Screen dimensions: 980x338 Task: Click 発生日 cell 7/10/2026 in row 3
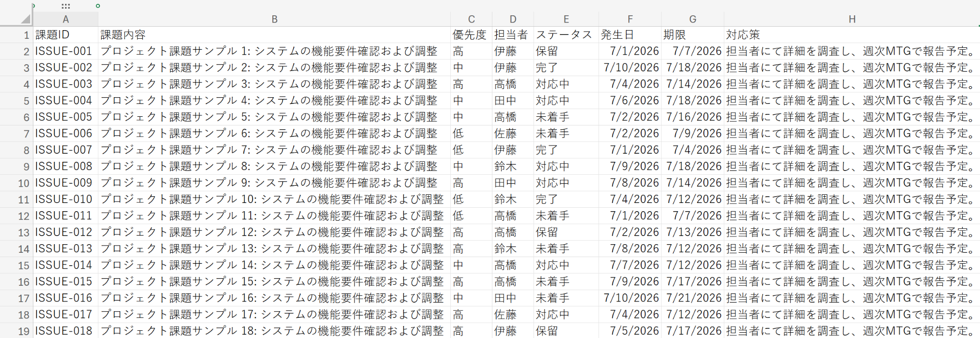click(630, 68)
